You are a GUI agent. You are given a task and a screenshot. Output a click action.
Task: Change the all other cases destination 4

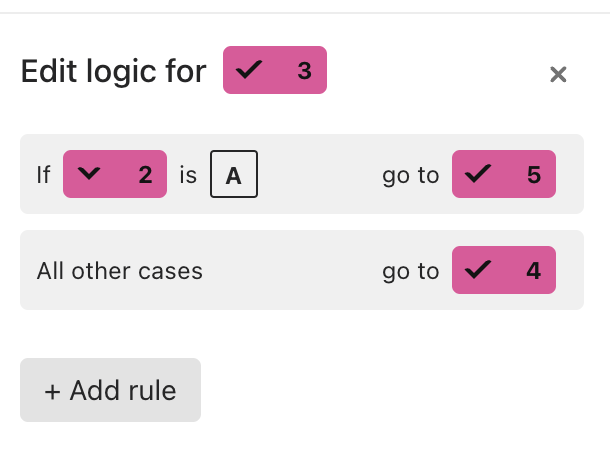[x=504, y=270]
